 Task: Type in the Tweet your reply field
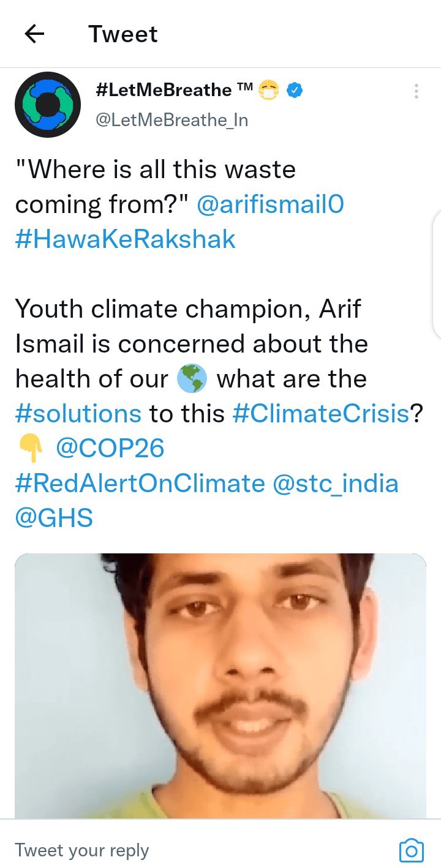[184, 850]
